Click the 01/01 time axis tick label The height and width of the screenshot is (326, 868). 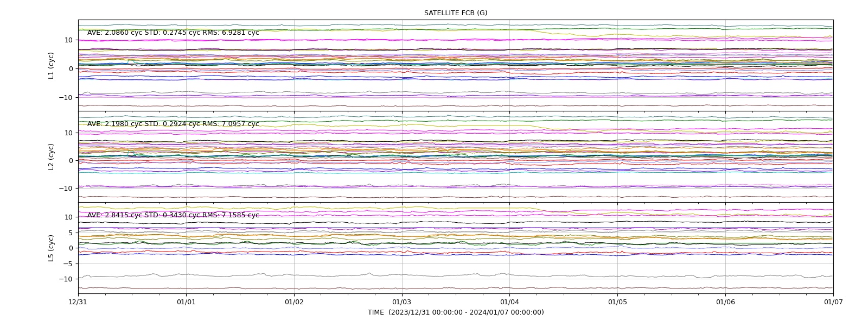pyautogui.click(x=186, y=302)
